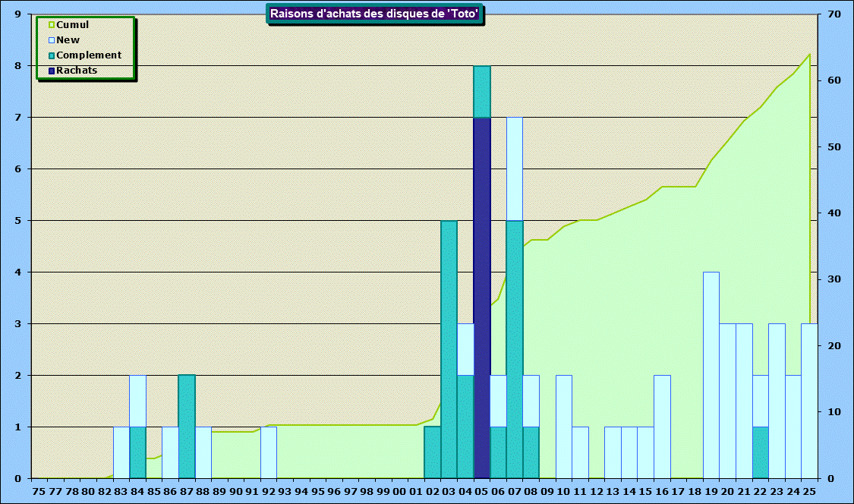Screen dimensions: 854x504
Task: Click the Complement segment atop the year 05 bar
Action: pyautogui.click(x=482, y=92)
